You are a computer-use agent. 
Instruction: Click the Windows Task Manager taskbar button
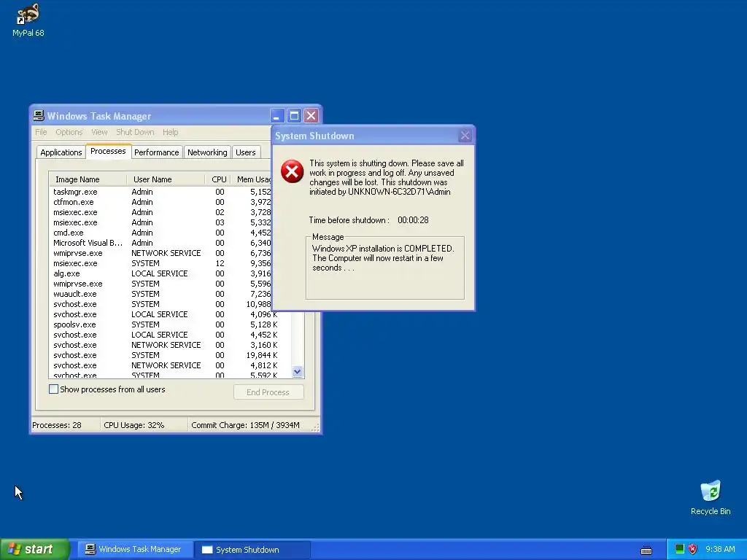tap(135, 550)
